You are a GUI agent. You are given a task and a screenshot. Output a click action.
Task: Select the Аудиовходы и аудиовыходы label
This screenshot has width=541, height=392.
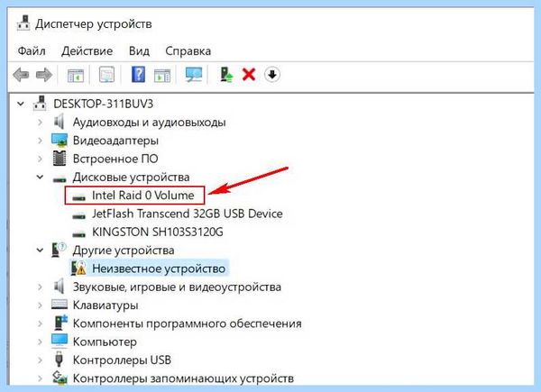pos(150,122)
